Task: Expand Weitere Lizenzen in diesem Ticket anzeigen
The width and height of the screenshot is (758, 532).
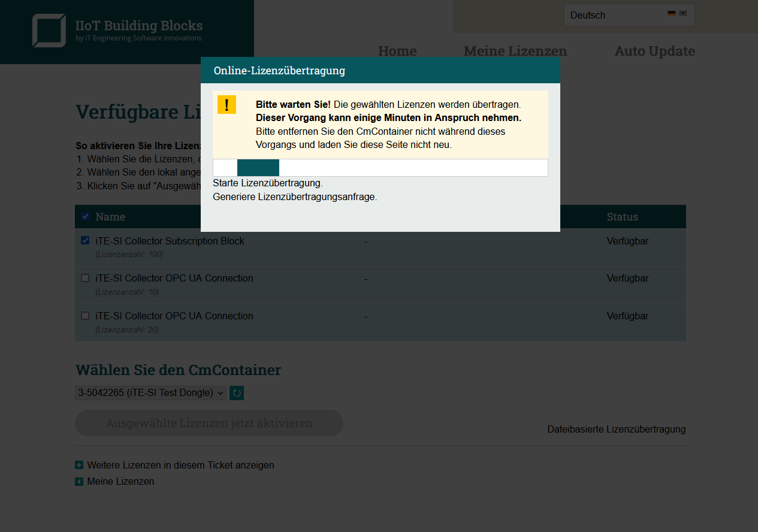Action: click(180, 465)
